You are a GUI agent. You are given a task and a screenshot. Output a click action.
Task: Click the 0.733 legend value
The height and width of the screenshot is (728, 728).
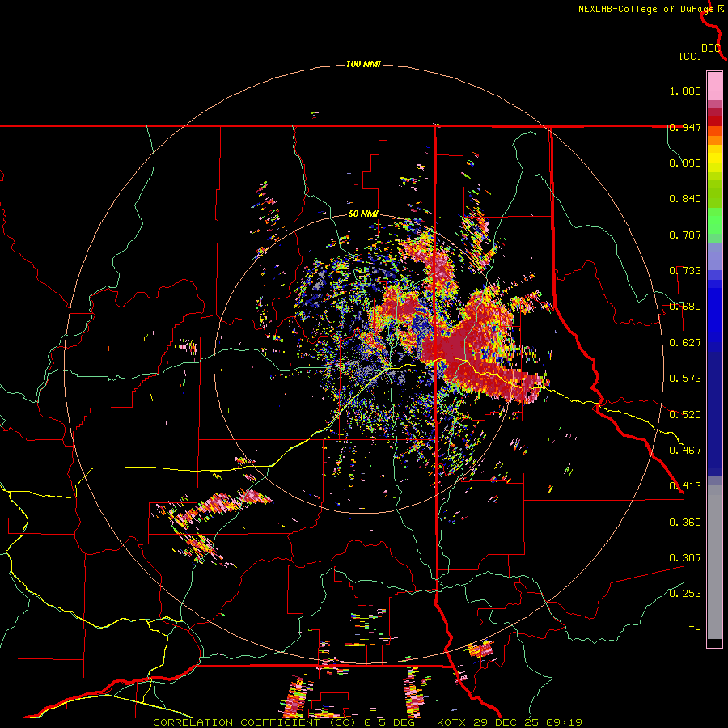(685, 271)
